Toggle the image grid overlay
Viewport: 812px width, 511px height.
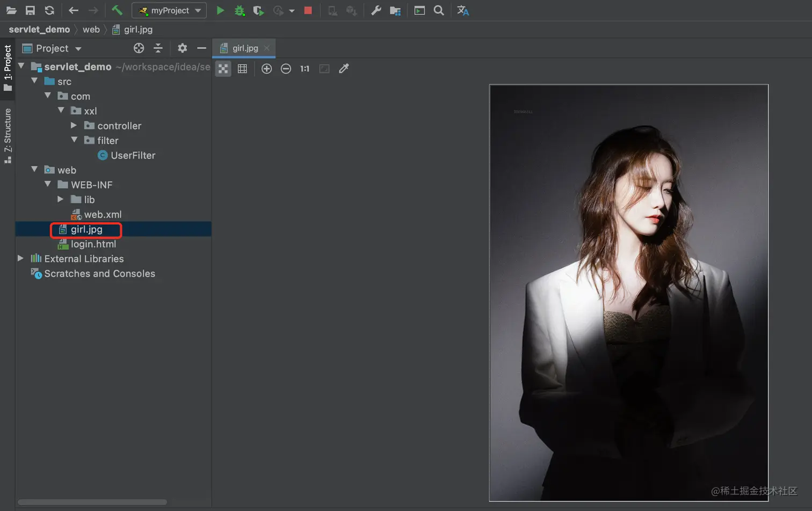click(x=242, y=69)
